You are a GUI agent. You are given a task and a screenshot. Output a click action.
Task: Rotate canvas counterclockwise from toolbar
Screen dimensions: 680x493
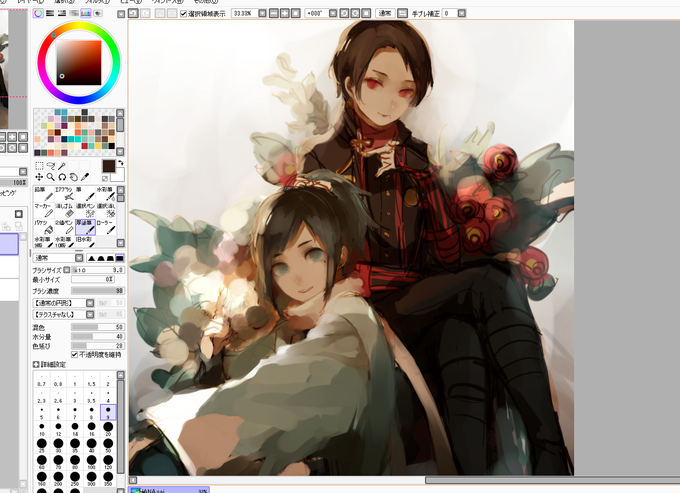(344, 13)
